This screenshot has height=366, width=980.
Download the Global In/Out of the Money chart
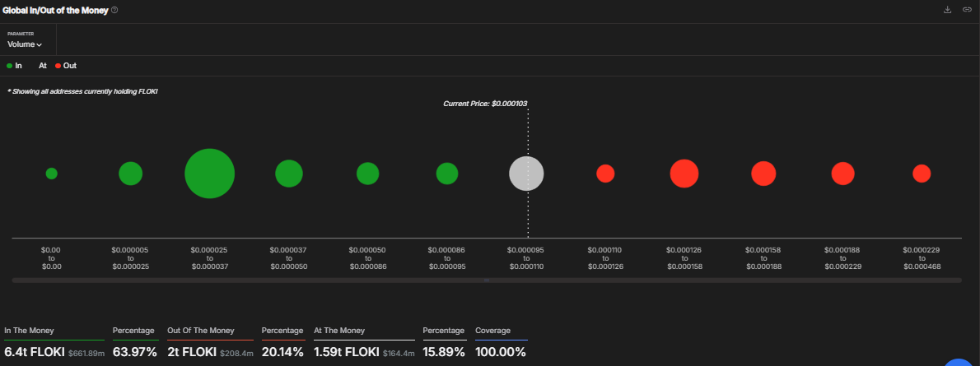pyautogui.click(x=948, y=9)
